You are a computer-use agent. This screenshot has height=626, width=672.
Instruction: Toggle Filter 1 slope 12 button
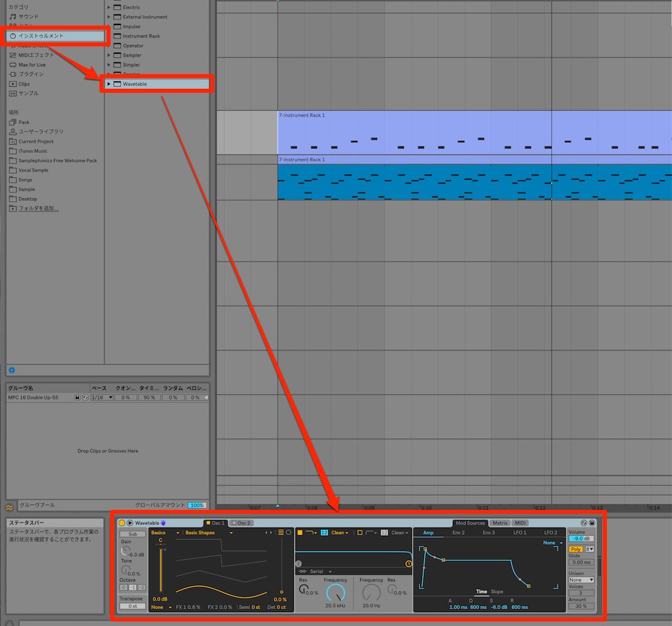tap(324, 533)
